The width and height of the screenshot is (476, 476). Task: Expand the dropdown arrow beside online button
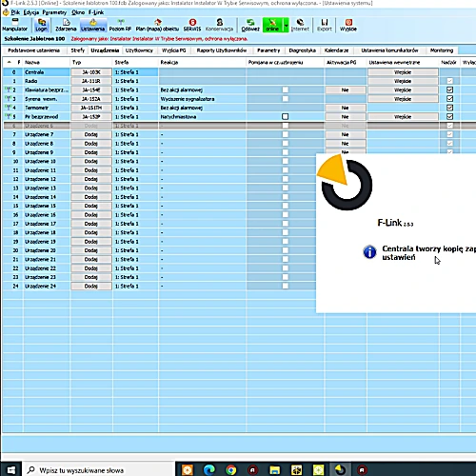pos(286,25)
